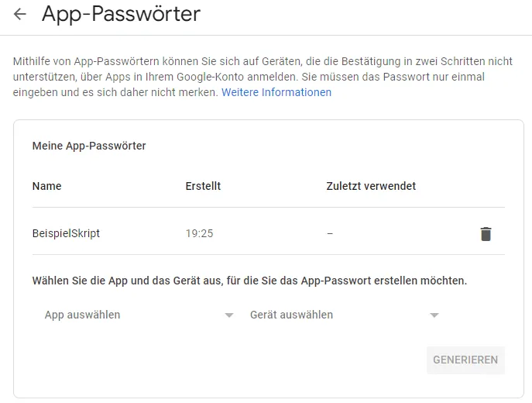This screenshot has width=532, height=403.
Task: Click the arrow of Gerät auswählen
Action: (x=434, y=315)
